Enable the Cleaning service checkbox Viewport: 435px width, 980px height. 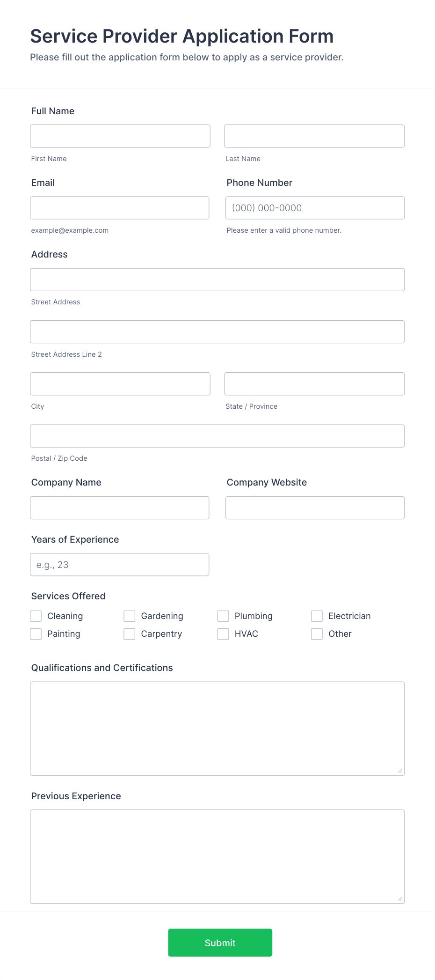pyautogui.click(x=36, y=616)
